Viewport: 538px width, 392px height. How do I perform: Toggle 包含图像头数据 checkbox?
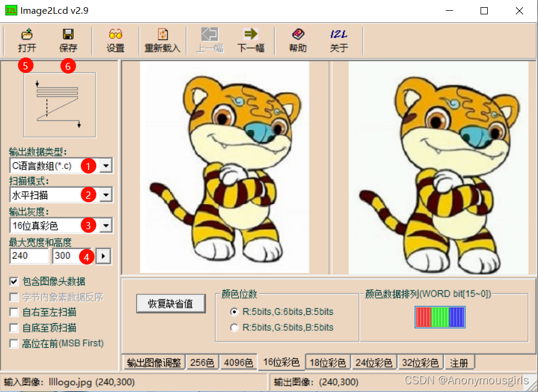[14, 281]
